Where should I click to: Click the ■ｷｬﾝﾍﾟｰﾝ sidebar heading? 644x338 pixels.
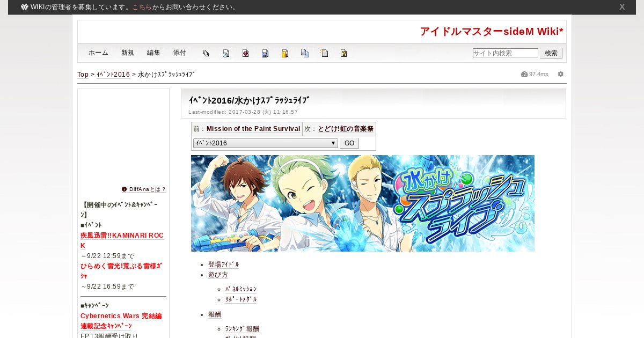(x=94, y=305)
